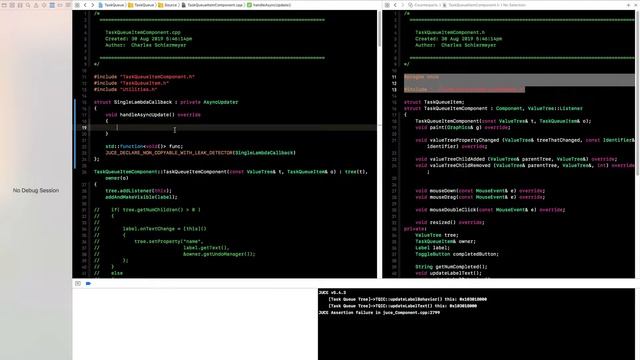Click 'struct TaskQueueItem;' in header file
The image size is (640, 360).
(434, 102)
